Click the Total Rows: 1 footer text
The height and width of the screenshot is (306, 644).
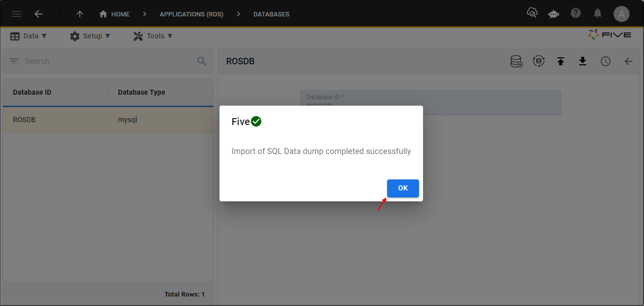tap(185, 295)
